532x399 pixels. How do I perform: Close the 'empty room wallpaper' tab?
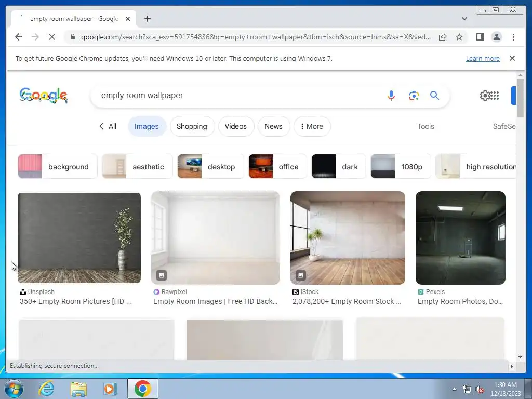(128, 19)
